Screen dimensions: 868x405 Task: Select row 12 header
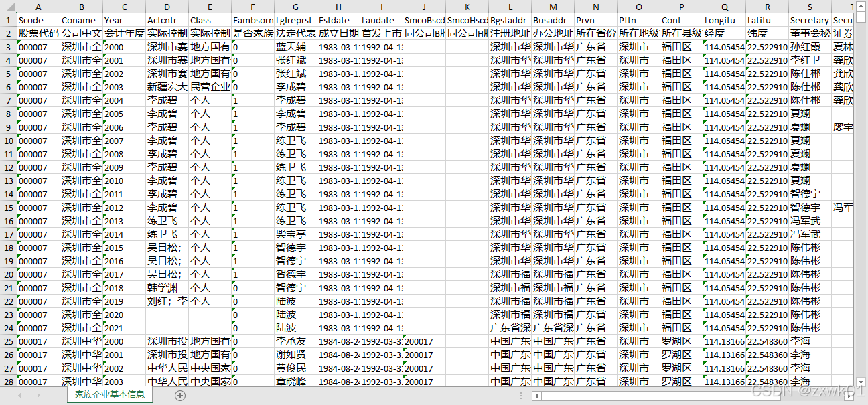[8, 167]
